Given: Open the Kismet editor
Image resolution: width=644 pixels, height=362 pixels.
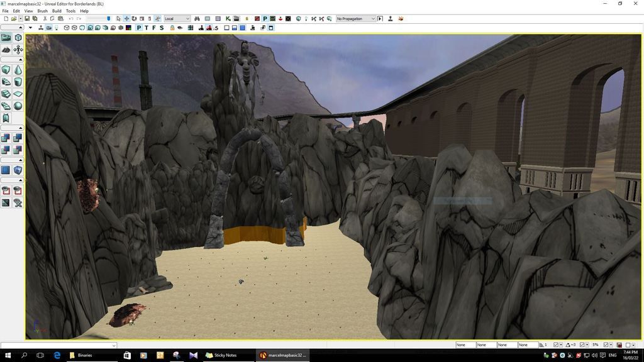Looking at the screenshot, I should (x=228, y=19).
